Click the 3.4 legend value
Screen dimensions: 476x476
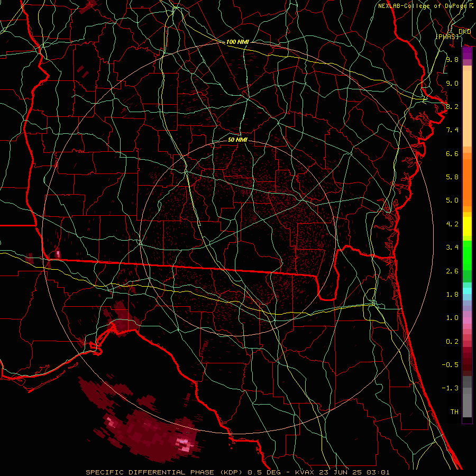coord(452,248)
